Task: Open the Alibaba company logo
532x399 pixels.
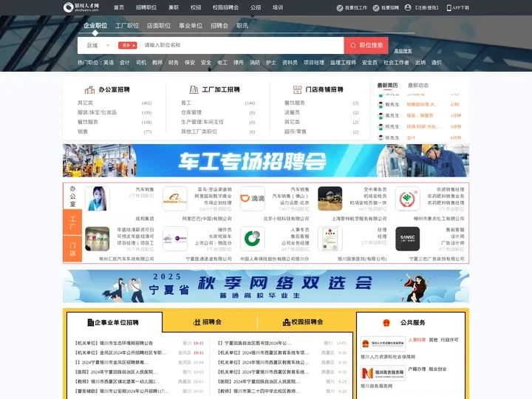Action: pos(174,198)
